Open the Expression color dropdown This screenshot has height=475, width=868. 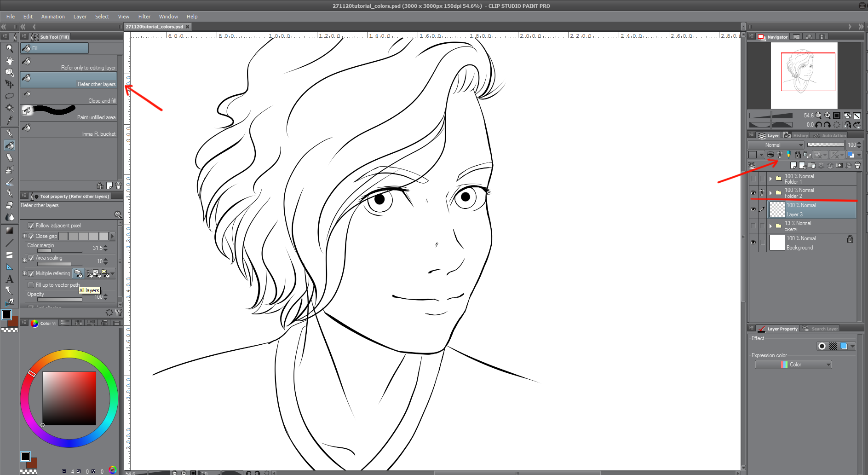coord(793,365)
